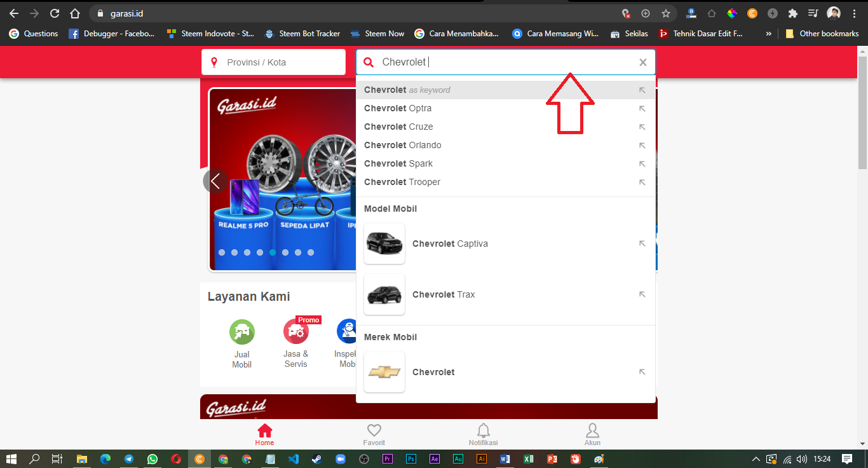Fill search with Optra using arrow icon
This screenshot has width=868, height=468.
[642, 109]
